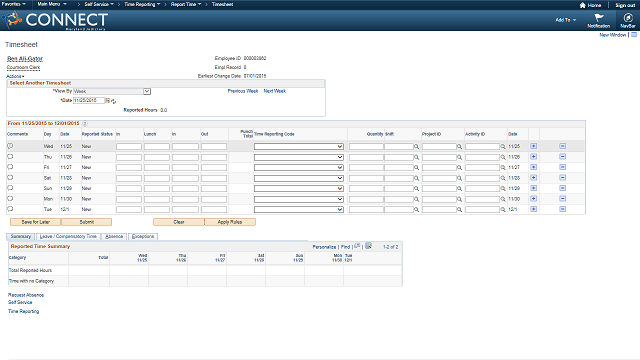Open Time Reporting Code dropdown for Thu 11/26
This screenshot has height=360, width=640.
point(299,157)
